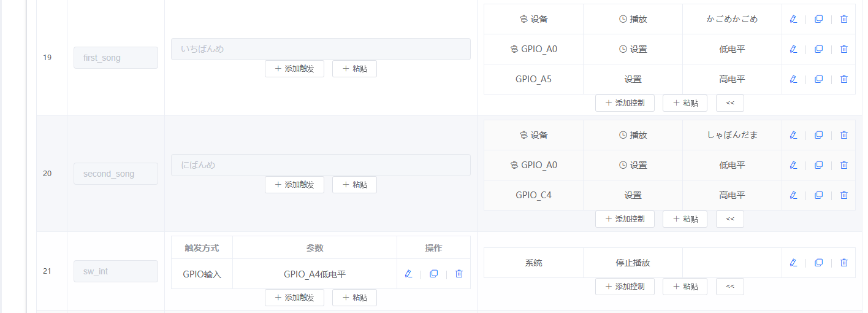Image resolution: width=868 pixels, height=313 pixels.
Task: Delete the GPIO_A4低电平 trigger
Action: click(459, 274)
